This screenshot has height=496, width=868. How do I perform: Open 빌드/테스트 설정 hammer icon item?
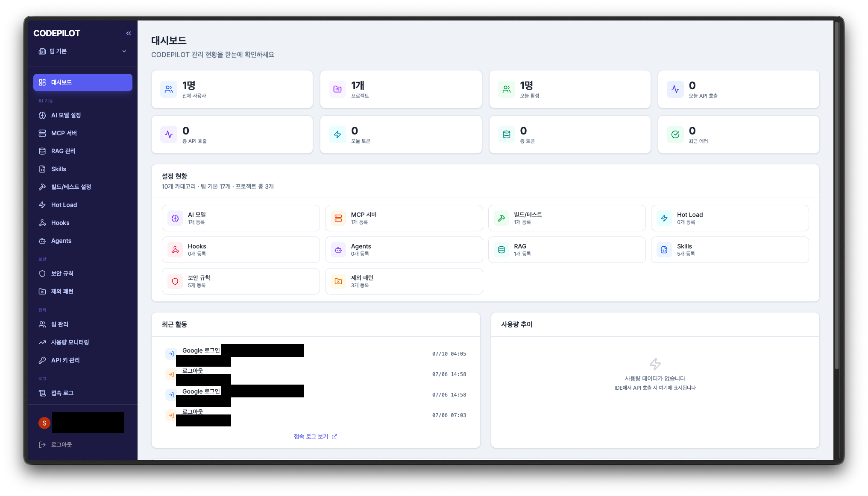tap(83, 187)
